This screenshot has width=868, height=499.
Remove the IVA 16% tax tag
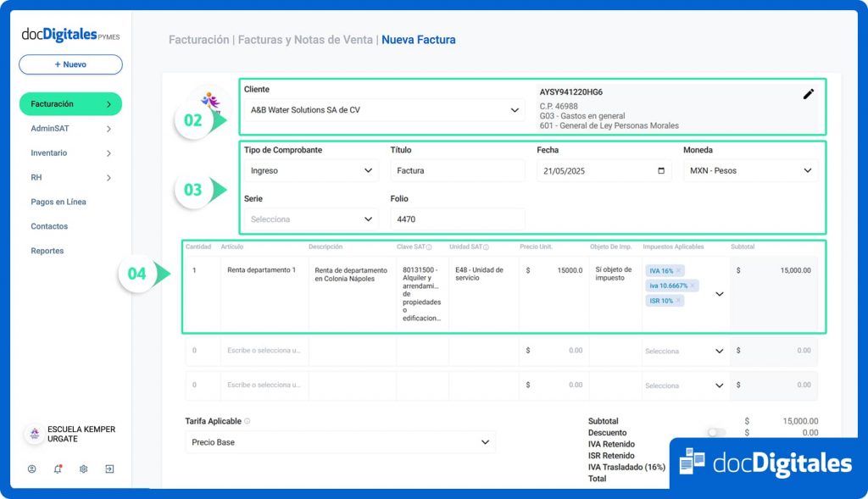click(x=678, y=271)
